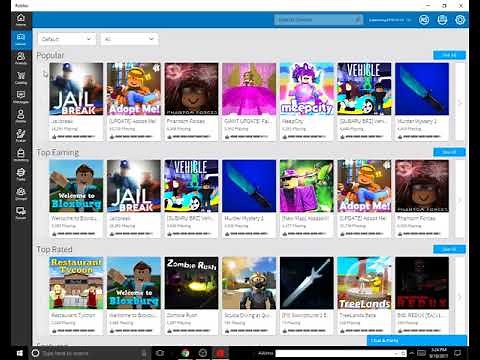Image resolution: width=480 pixels, height=360 pixels.
Task: Open the Profile sidebar icon
Action: [21, 116]
